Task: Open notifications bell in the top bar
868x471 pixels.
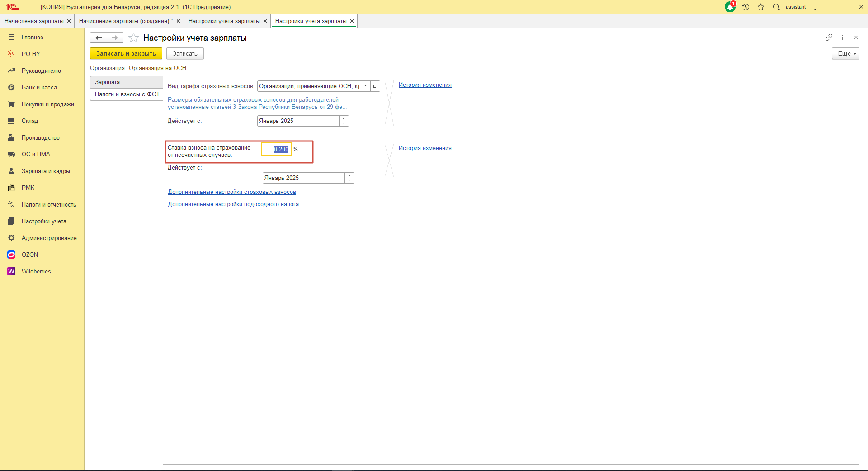Action: pyautogui.click(x=730, y=7)
